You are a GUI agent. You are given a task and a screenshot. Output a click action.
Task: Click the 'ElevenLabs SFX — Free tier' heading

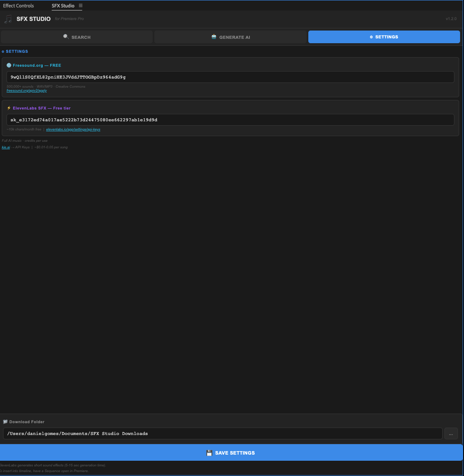[41, 108]
